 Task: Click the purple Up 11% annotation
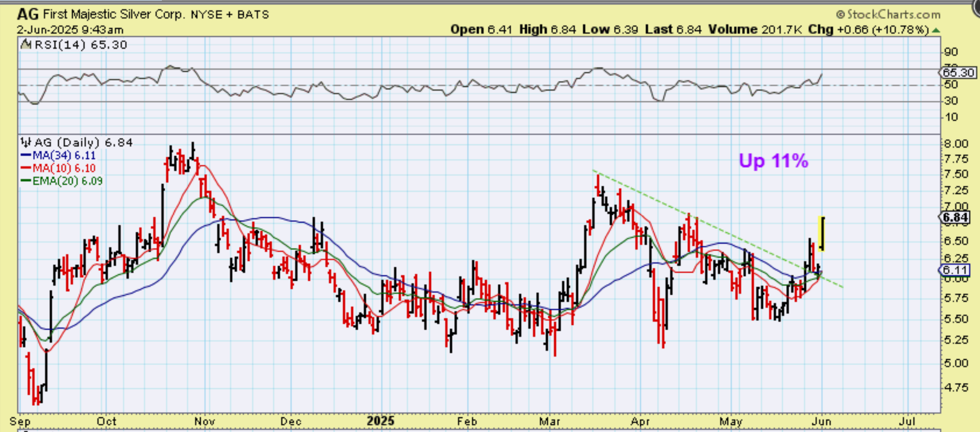pos(774,161)
